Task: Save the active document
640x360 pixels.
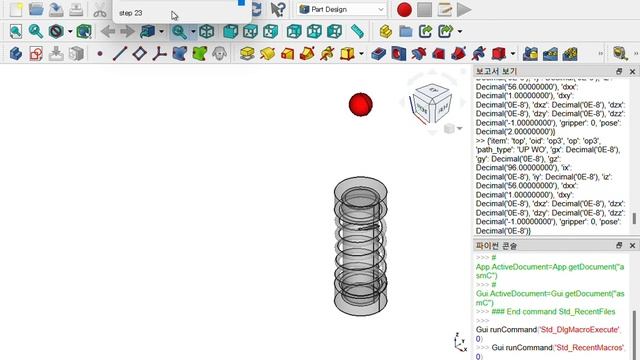Action: coord(56,9)
